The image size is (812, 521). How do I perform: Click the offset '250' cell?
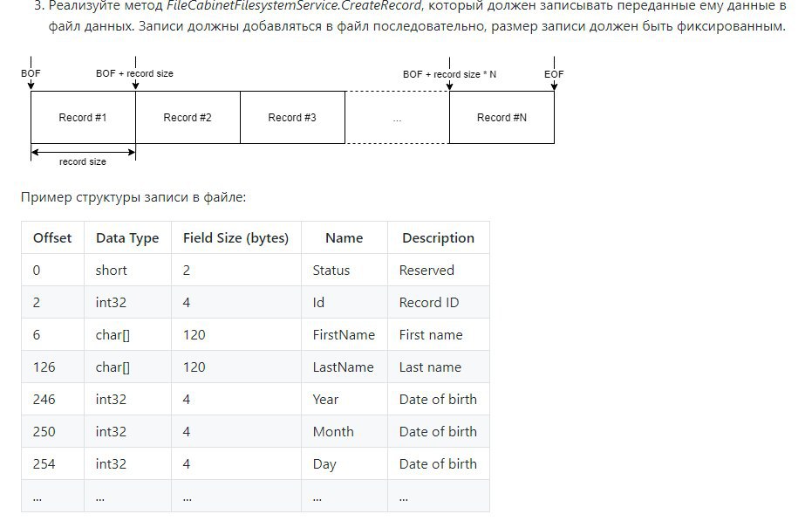point(52,431)
